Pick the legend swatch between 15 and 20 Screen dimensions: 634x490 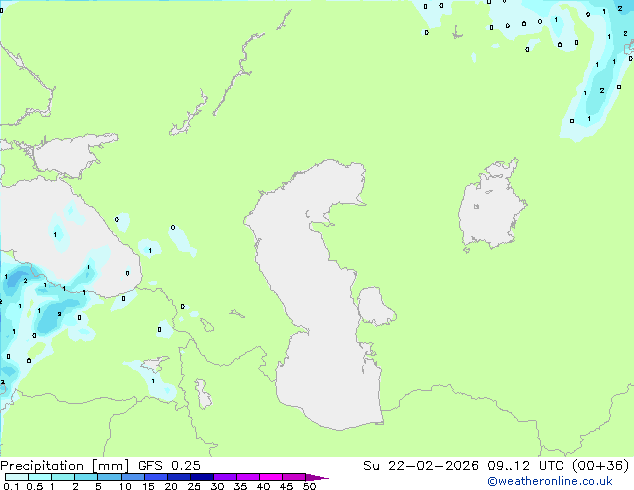[x=155, y=477]
